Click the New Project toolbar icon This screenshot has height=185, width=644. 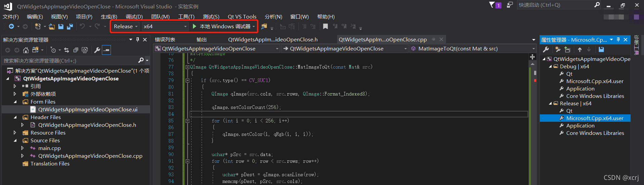tap(38, 26)
